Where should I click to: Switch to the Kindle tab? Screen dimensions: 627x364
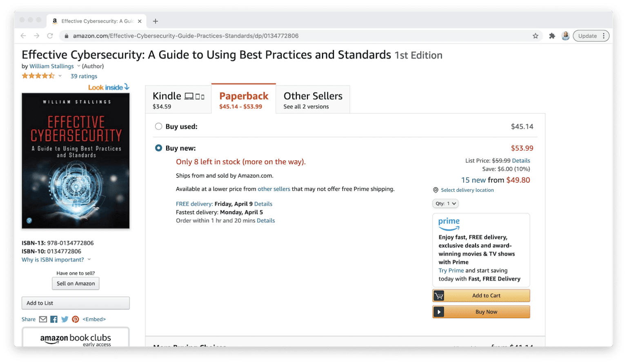click(178, 99)
